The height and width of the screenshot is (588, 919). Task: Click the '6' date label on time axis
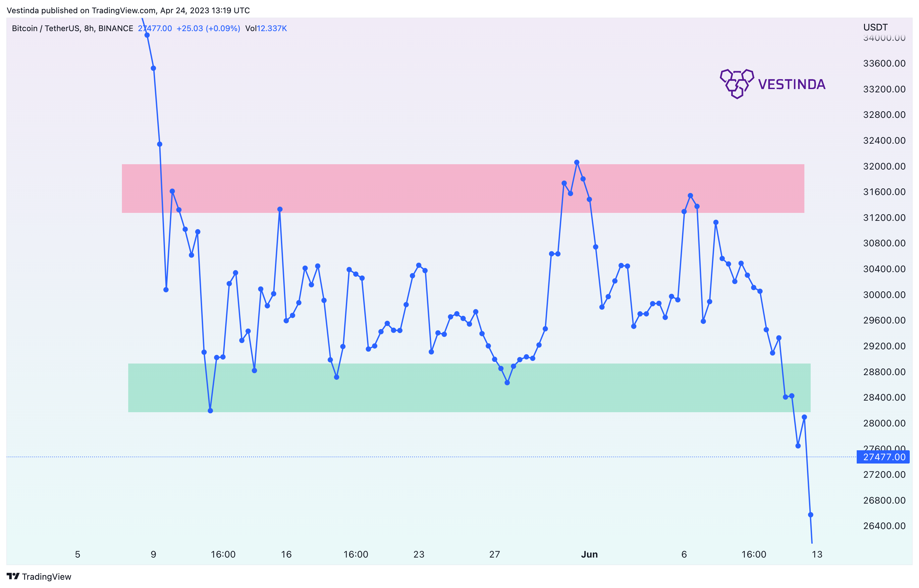684,555
